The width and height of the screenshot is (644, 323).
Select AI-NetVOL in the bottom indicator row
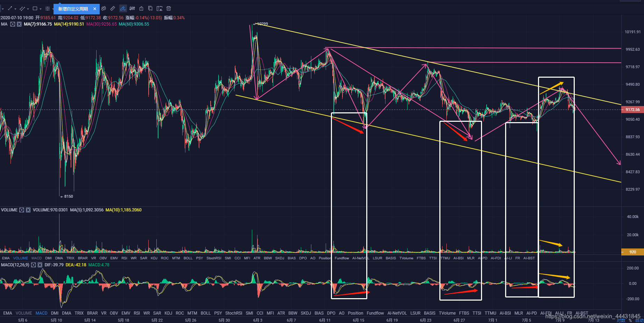point(397,313)
